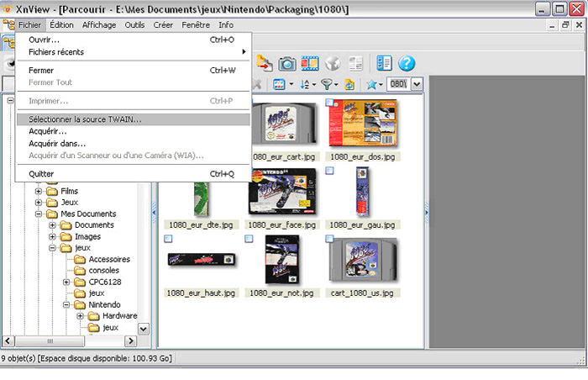Screen dimensions: 588x380
Task: Tick the checkbox on 1080_eur_not.jpg
Action: tap(249, 239)
